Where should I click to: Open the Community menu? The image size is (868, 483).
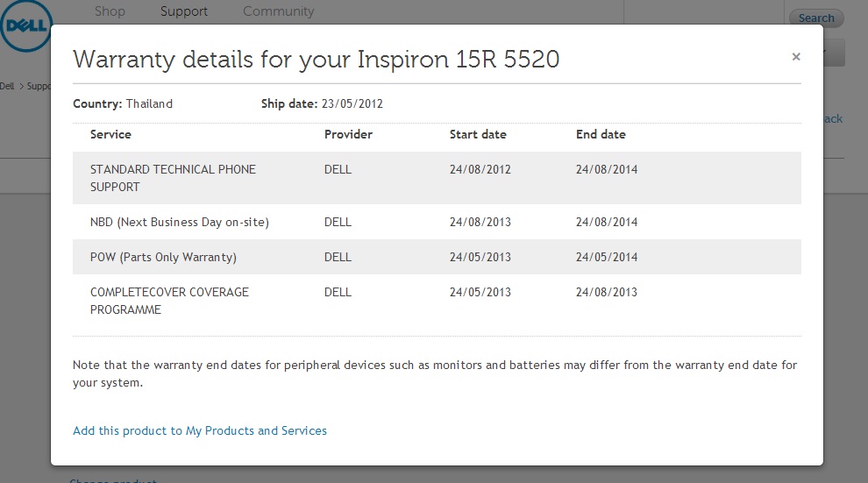coord(278,11)
